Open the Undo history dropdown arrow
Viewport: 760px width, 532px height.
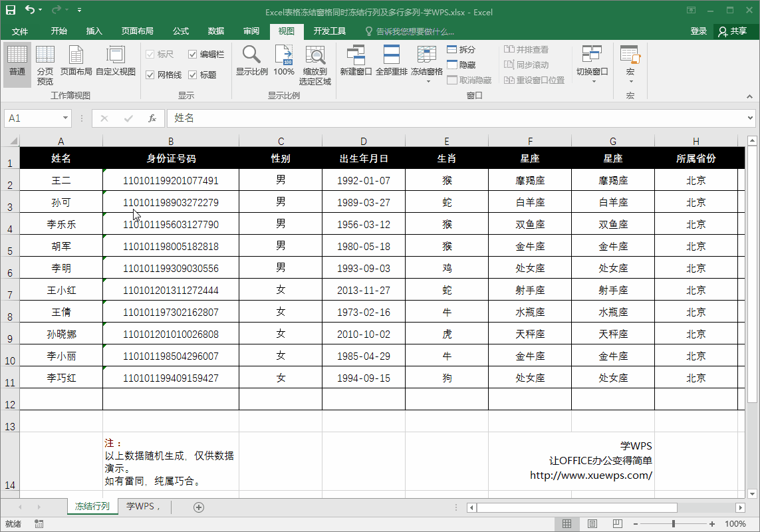pyautogui.click(x=41, y=10)
